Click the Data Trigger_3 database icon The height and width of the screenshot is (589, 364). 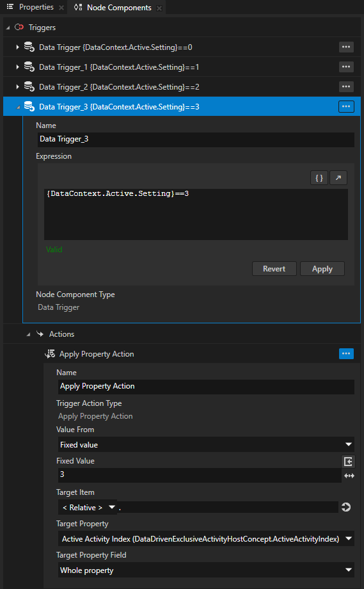click(29, 106)
